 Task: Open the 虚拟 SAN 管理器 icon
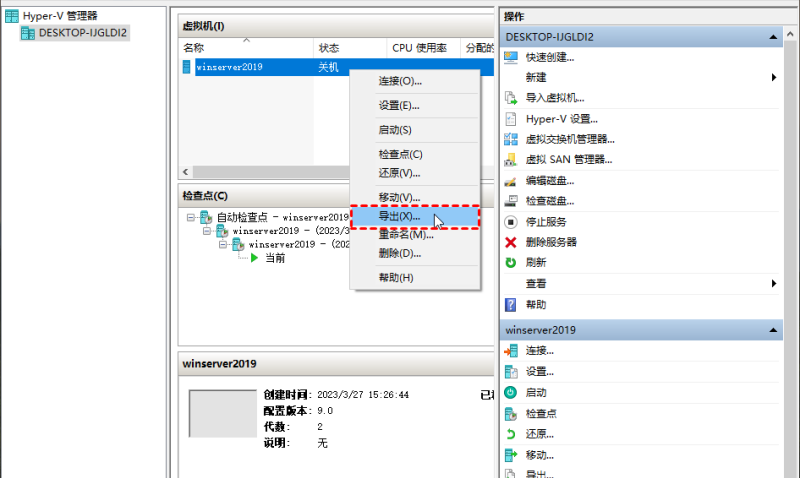pyautogui.click(x=511, y=160)
